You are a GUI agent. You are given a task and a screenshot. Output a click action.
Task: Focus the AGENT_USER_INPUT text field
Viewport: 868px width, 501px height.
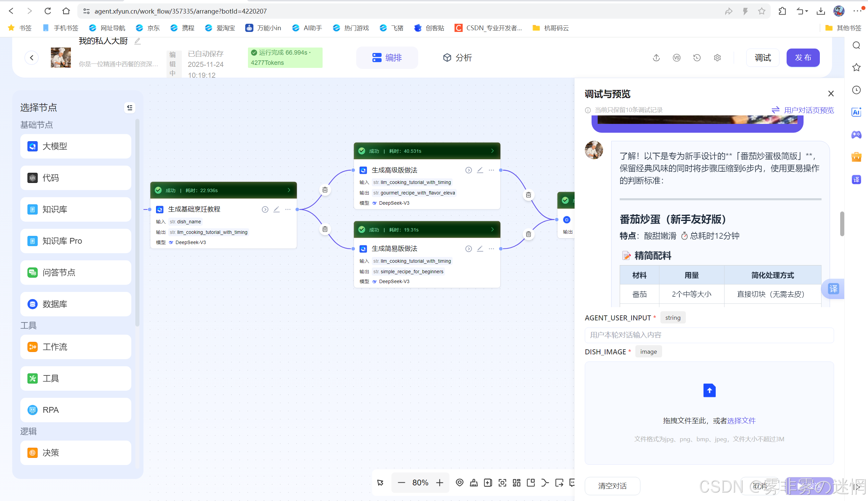tap(709, 335)
